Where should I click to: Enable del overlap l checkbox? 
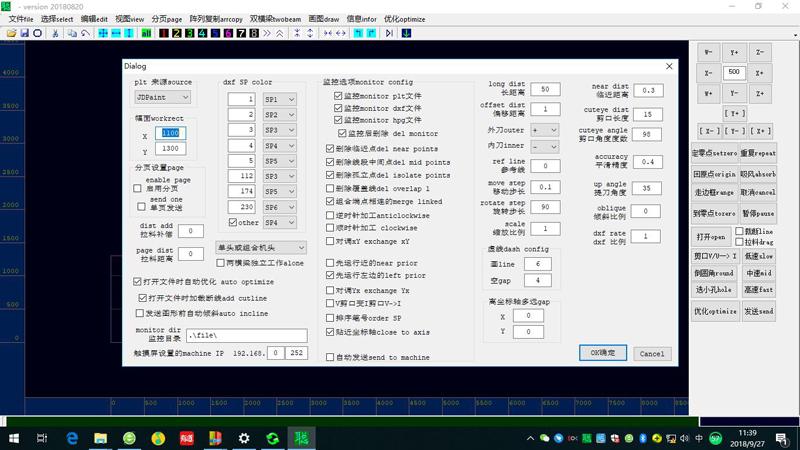coord(330,188)
